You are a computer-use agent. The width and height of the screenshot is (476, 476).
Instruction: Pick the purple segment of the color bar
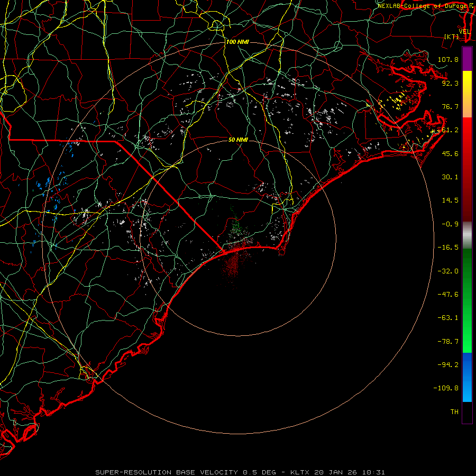pyautogui.click(x=467, y=59)
